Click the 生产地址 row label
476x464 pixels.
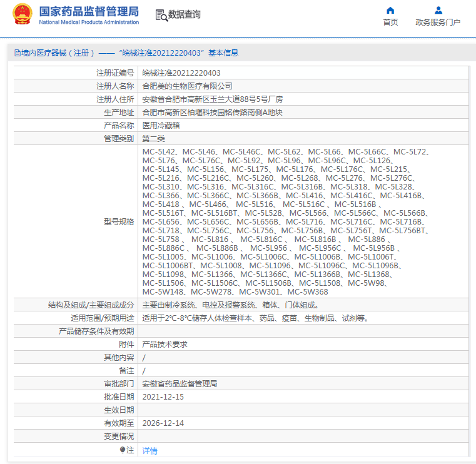pyautogui.click(x=119, y=113)
